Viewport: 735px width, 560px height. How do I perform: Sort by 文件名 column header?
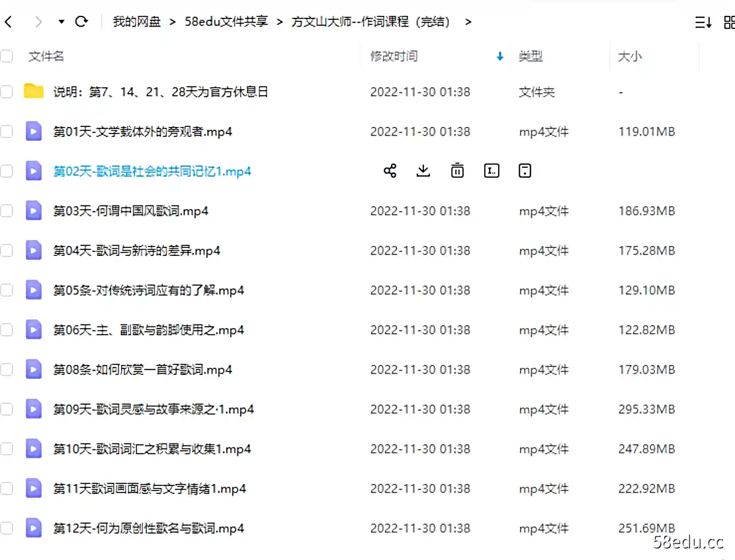(46, 56)
